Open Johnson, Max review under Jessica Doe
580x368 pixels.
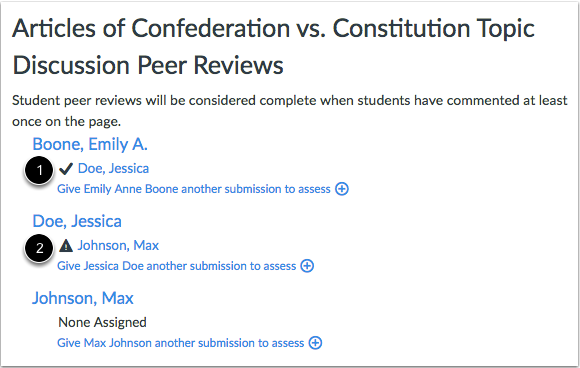coord(118,245)
